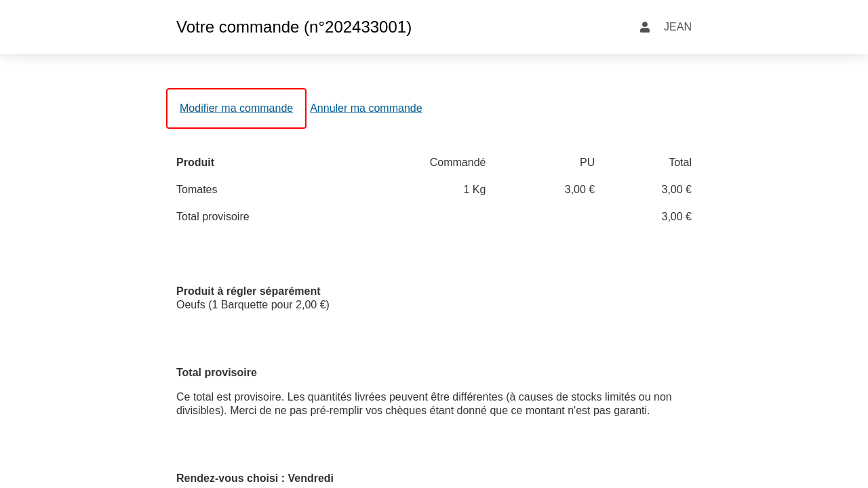Click the Total provisoire label in the table

pyautogui.click(x=213, y=217)
